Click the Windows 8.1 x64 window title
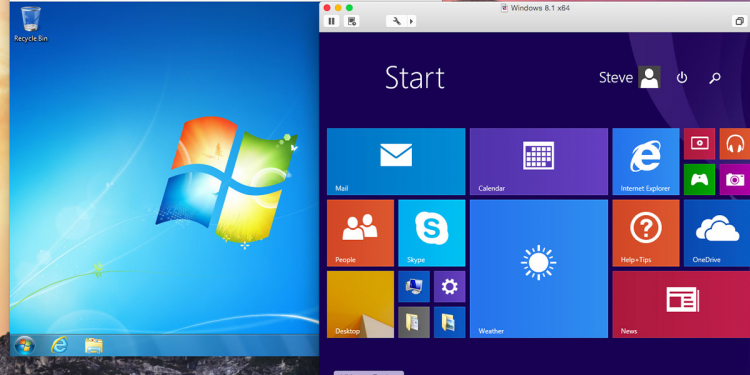The width and height of the screenshot is (750, 375). coord(540,8)
